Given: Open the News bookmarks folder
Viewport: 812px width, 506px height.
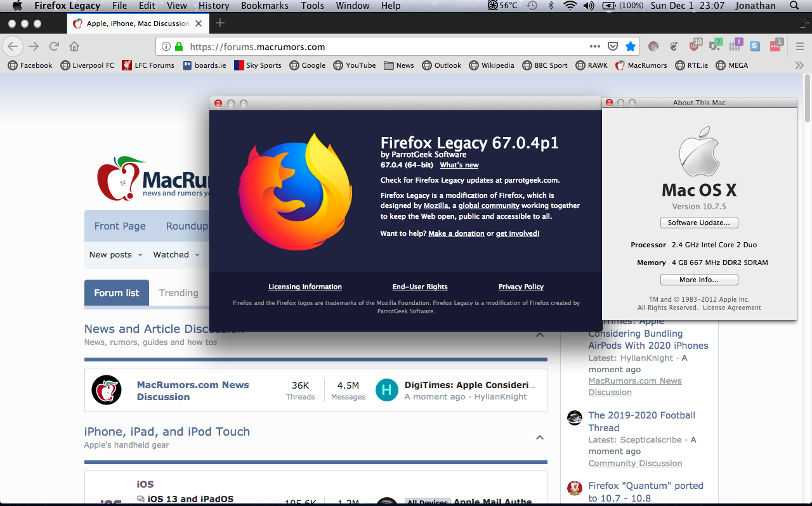Looking at the screenshot, I should 399,65.
